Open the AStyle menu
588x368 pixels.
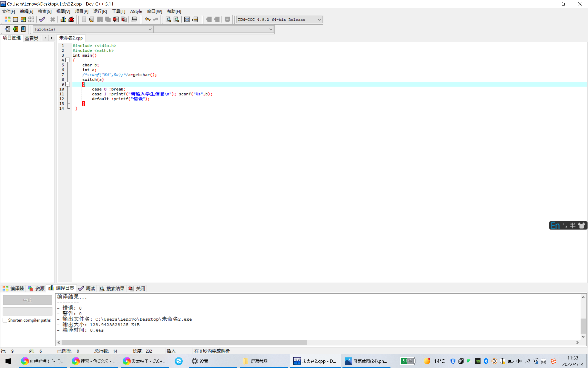(x=136, y=11)
